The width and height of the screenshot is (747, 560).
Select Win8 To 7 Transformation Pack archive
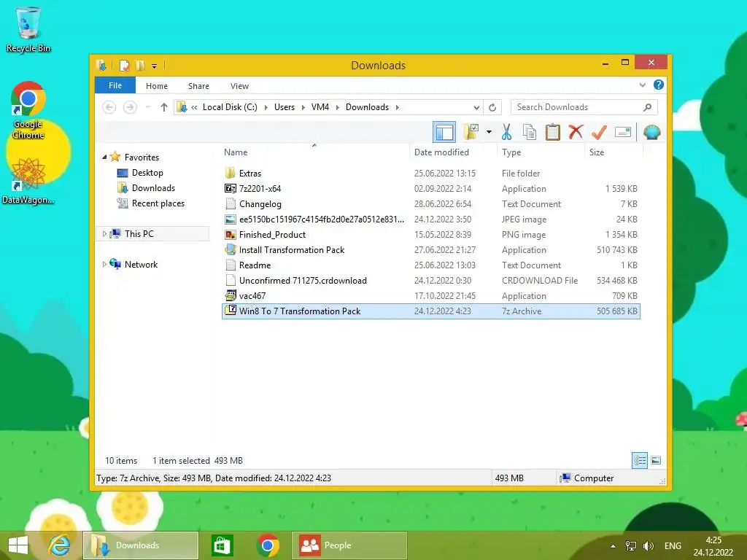click(x=430, y=311)
